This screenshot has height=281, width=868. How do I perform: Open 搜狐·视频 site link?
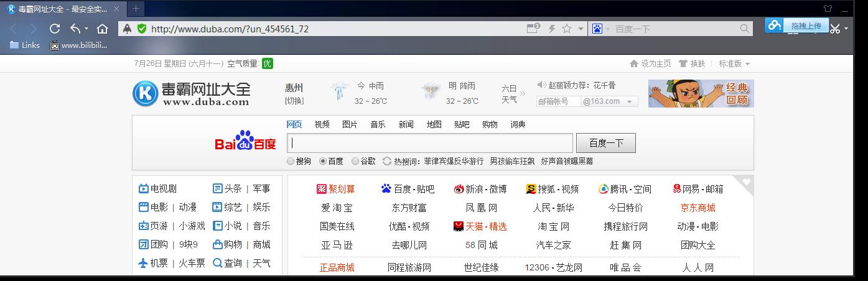tap(553, 189)
